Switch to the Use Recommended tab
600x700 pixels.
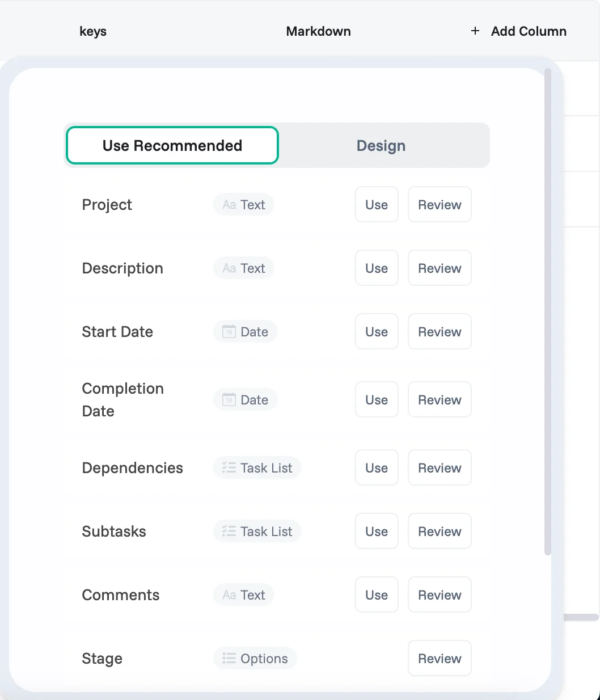[x=172, y=146]
